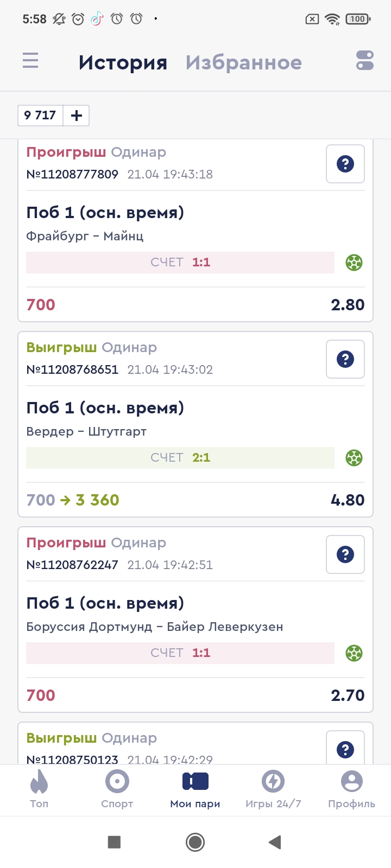Open the Профиль page
The height and width of the screenshot is (868, 391).
[351, 789]
